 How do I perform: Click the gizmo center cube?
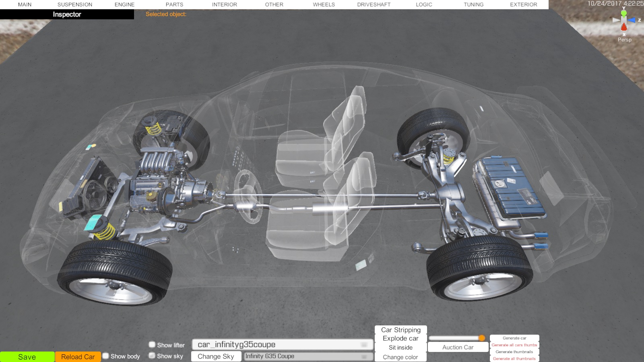click(624, 20)
